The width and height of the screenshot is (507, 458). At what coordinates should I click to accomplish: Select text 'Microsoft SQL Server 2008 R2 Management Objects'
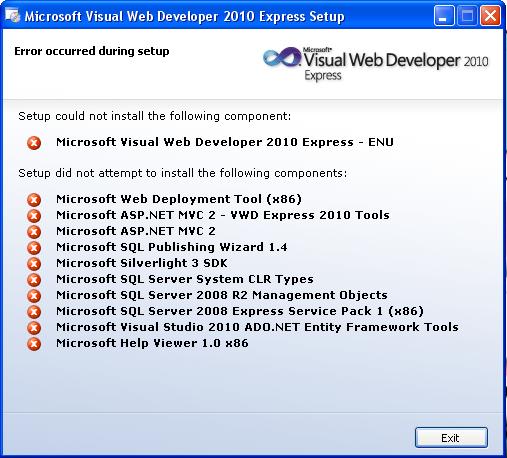click(x=222, y=295)
